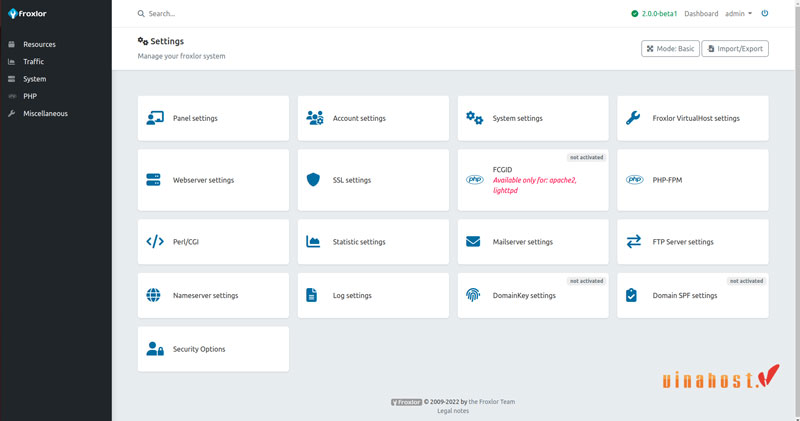Open Security Options label
Image resolution: width=800 pixels, height=421 pixels.
(x=199, y=349)
